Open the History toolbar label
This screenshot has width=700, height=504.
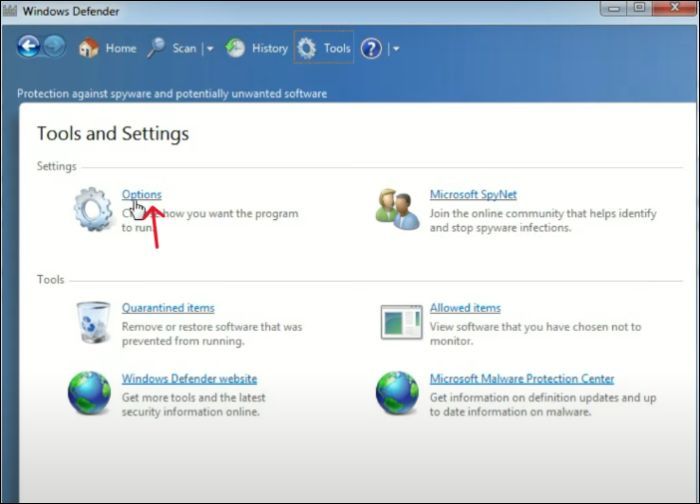click(270, 48)
